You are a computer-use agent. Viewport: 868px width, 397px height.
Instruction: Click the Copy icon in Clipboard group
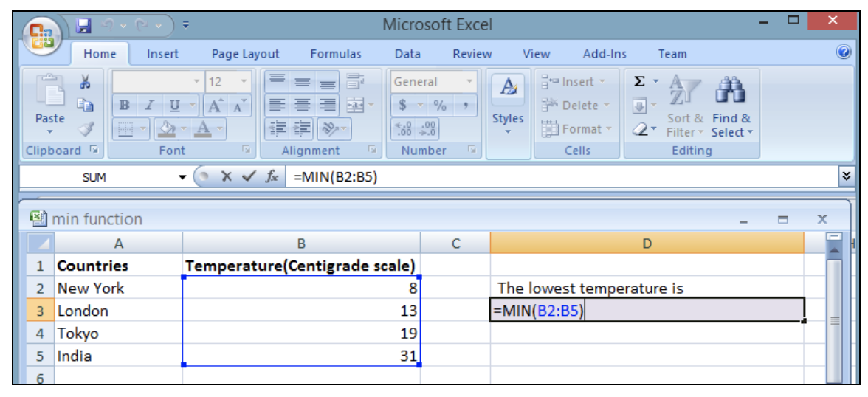(86, 106)
